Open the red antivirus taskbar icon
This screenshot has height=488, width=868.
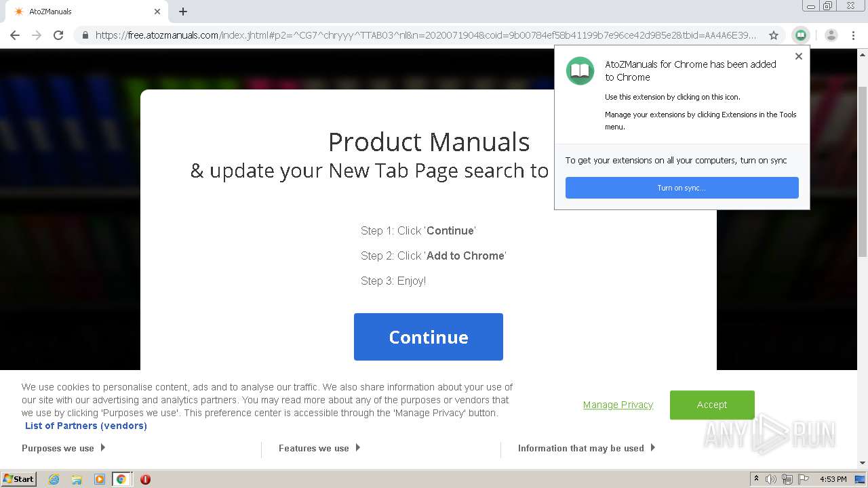click(145, 479)
